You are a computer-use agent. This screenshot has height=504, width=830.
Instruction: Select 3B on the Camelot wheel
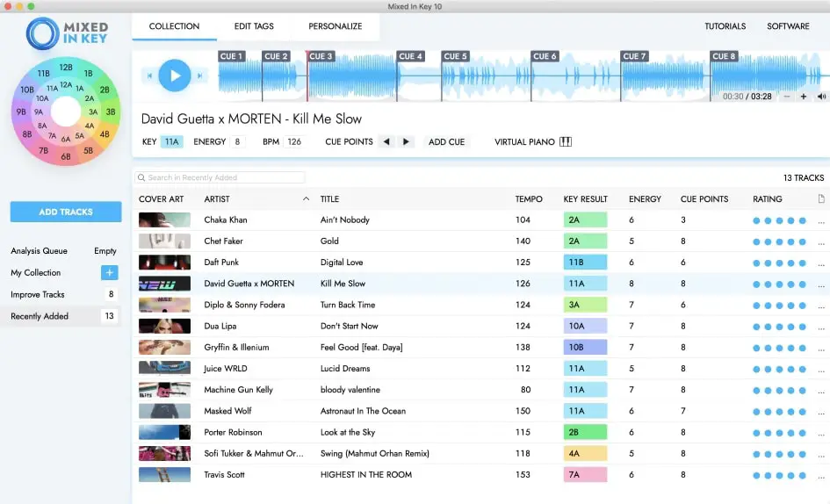pyautogui.click(x=110, y=112)
